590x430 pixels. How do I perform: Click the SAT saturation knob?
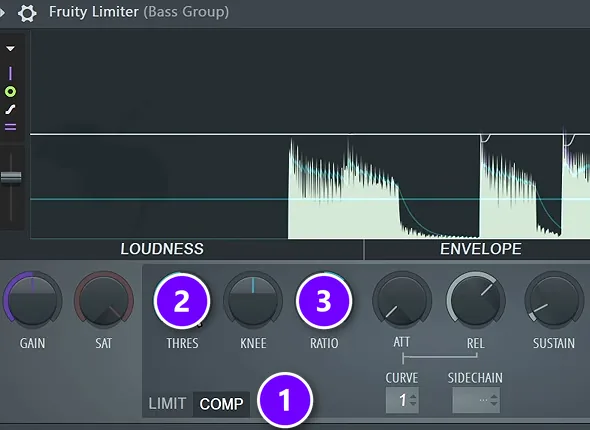point(104,300)
